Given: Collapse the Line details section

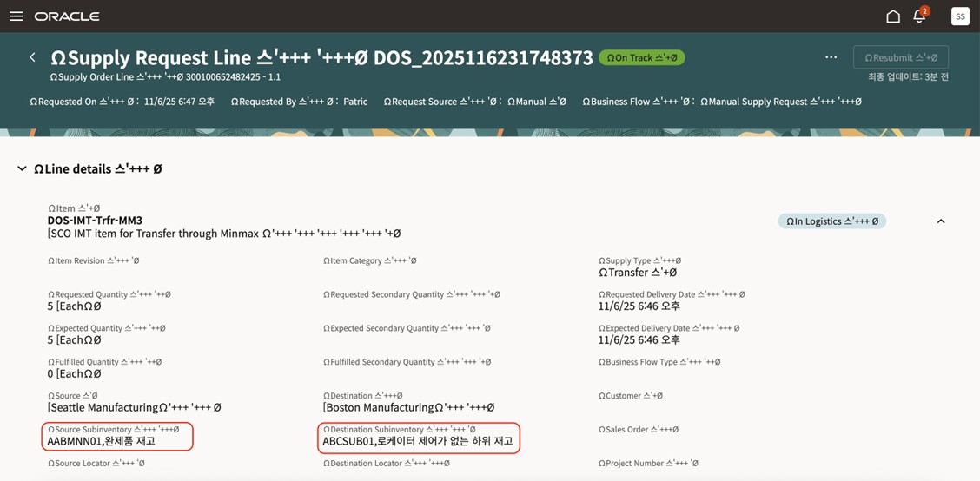Looking at the screenshot, I should click(22, 168).
